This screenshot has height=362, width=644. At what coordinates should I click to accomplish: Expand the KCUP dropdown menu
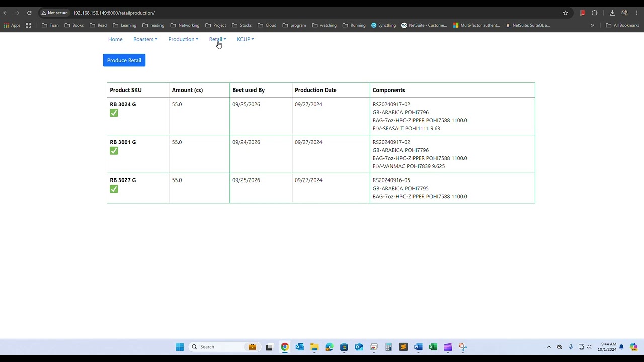(x=246, y=39)
